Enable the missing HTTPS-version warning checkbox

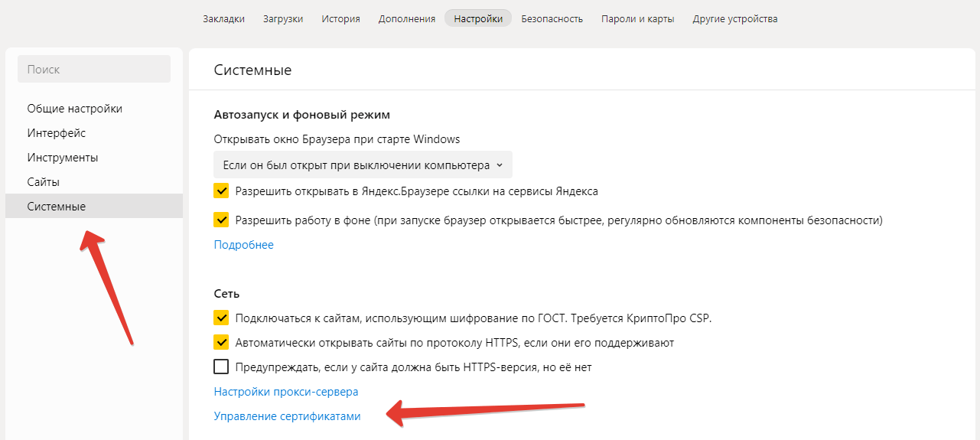pyautogui.click(x=222, y=367)
